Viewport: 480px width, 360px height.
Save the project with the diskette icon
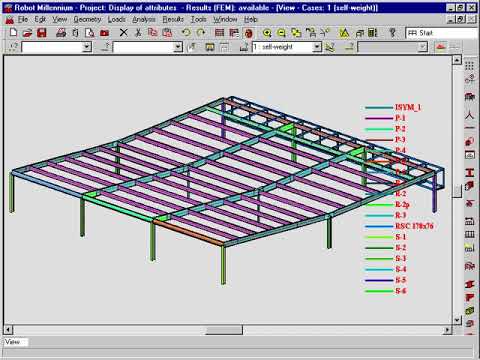point(42,33)
